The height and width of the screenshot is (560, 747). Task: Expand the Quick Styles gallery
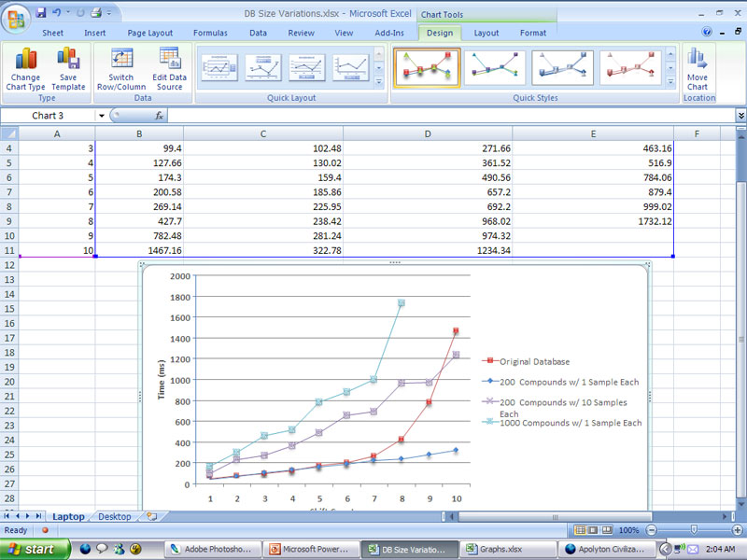tap(670, 82)
